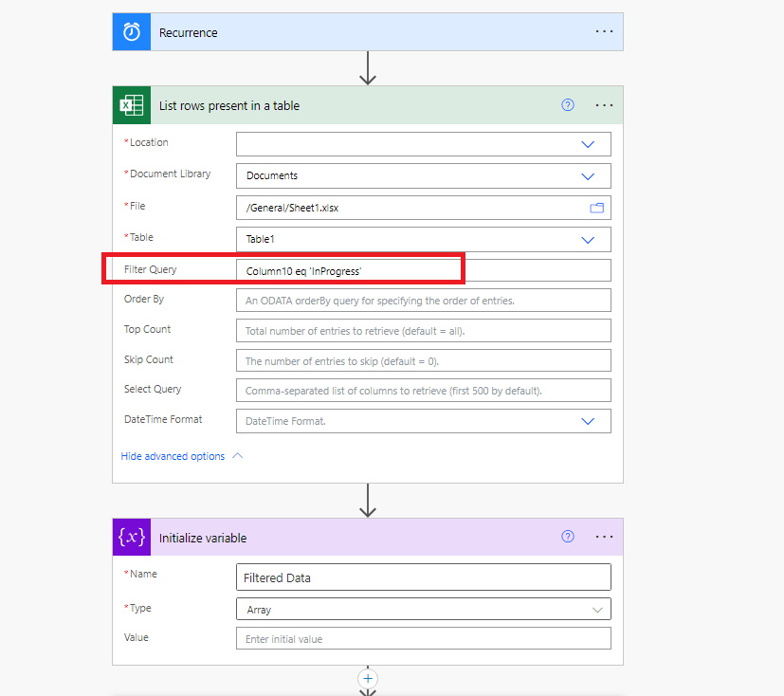The width and height of the screenshot is (784, 696).
Task: Open help for Initialize variable step
Action: [x=568, y=537]
